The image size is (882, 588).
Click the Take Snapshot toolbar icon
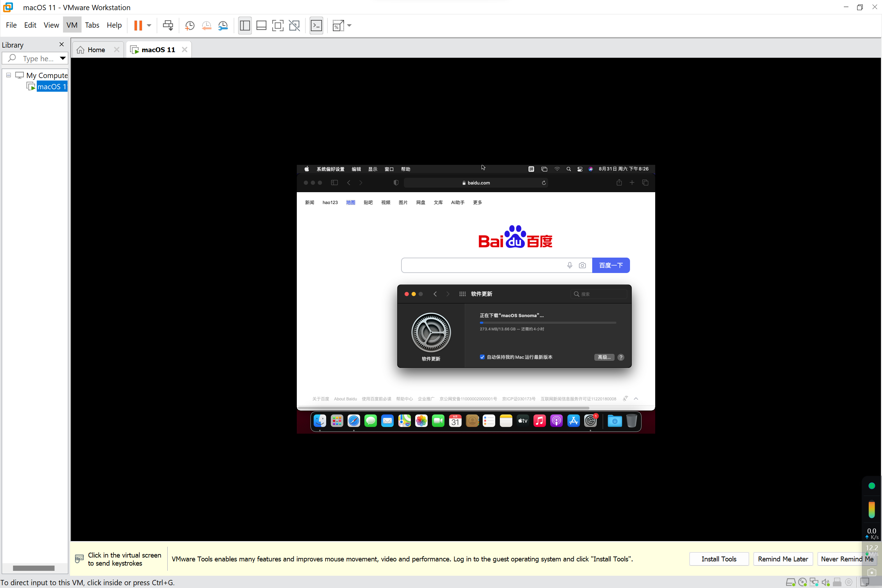[x=190, y=26]
